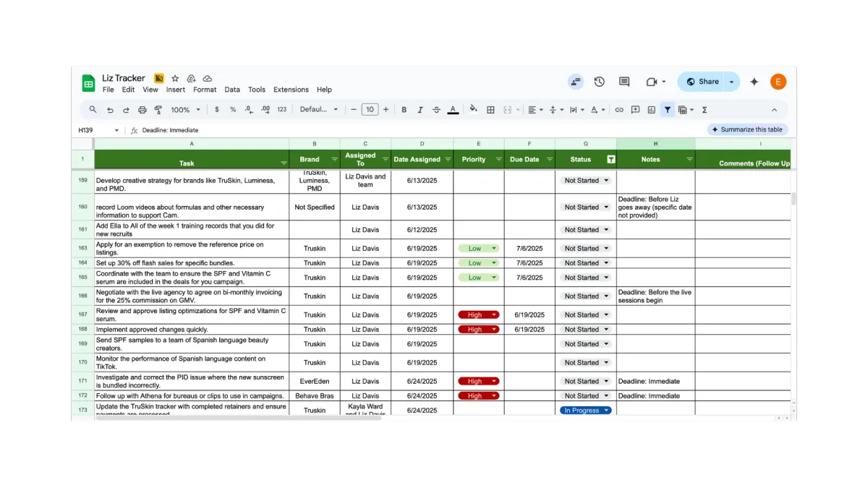Open the Share options arrow

tap(731, 82)
